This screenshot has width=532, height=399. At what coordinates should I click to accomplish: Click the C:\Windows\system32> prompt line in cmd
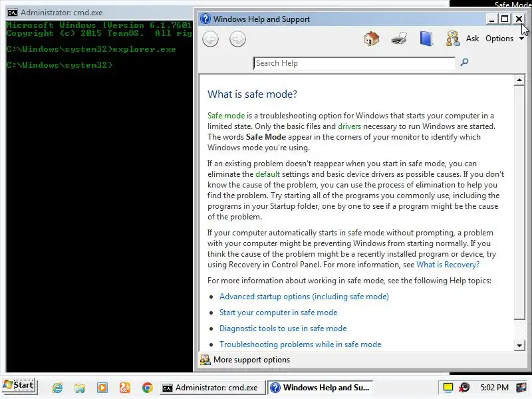pyautogui.click(x=59, y=65)
